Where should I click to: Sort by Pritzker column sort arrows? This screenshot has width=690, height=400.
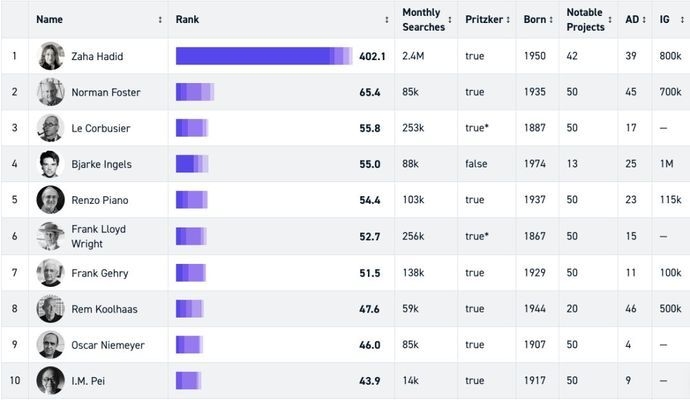(x=510, y=20)
